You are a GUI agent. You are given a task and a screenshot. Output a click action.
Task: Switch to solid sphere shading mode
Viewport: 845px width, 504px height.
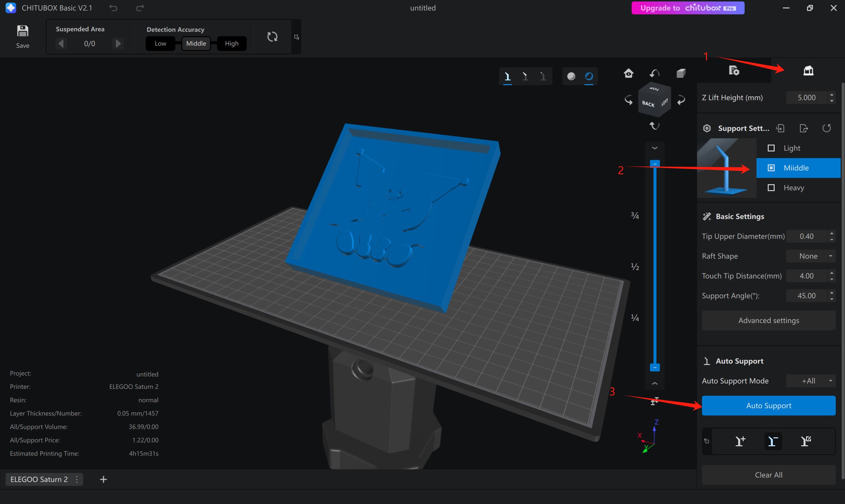pos(571,77)
